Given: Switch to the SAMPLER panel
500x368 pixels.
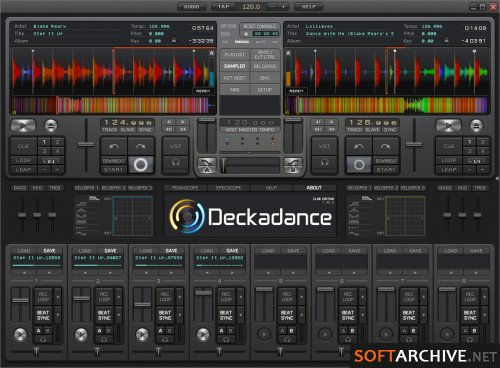Looking at the screenshot, I should click(x=235, y=66).
